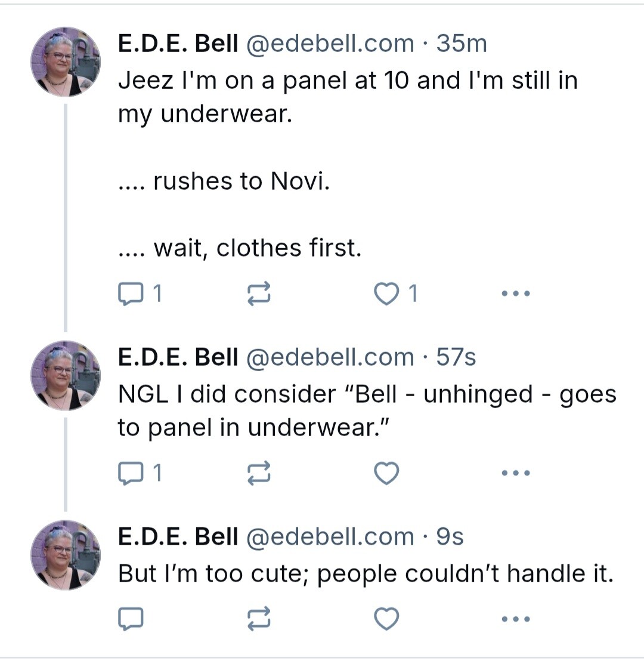Open the 35m timestamp link
The height and width of the screenshot is (661, 644).
[x=462, y=44]
